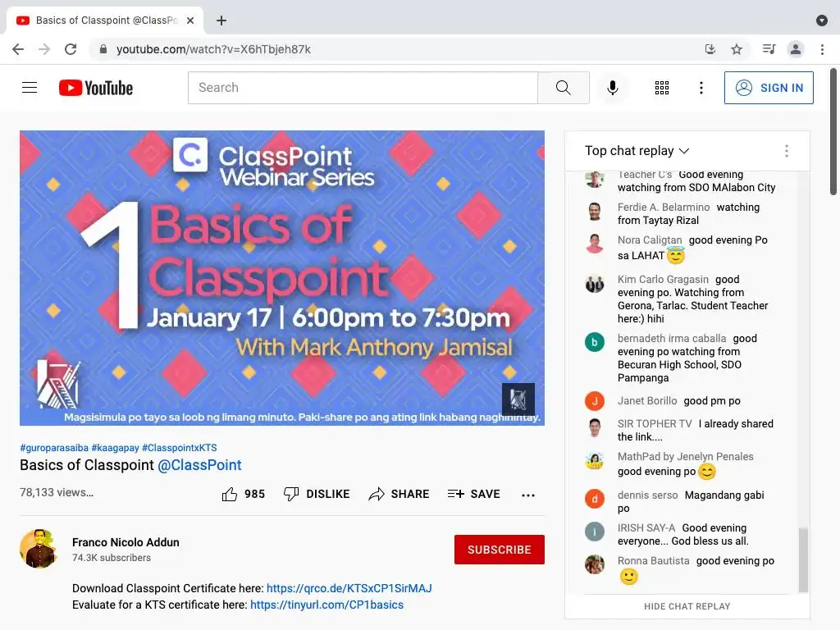Open the YouTube apps grid
The width and height of the screenshot is (840, 630).
click(662, 87)
